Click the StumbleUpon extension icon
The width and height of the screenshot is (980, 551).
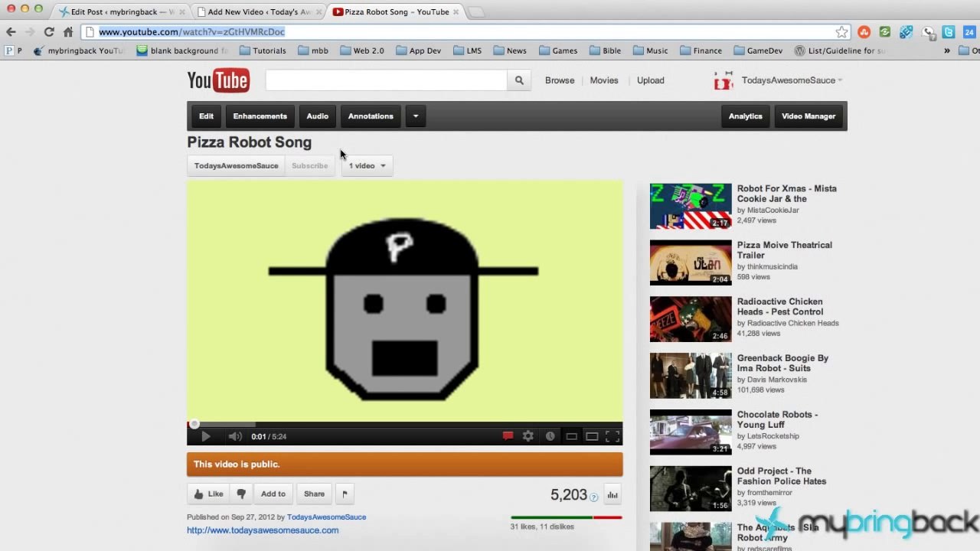tap(864, 31)
